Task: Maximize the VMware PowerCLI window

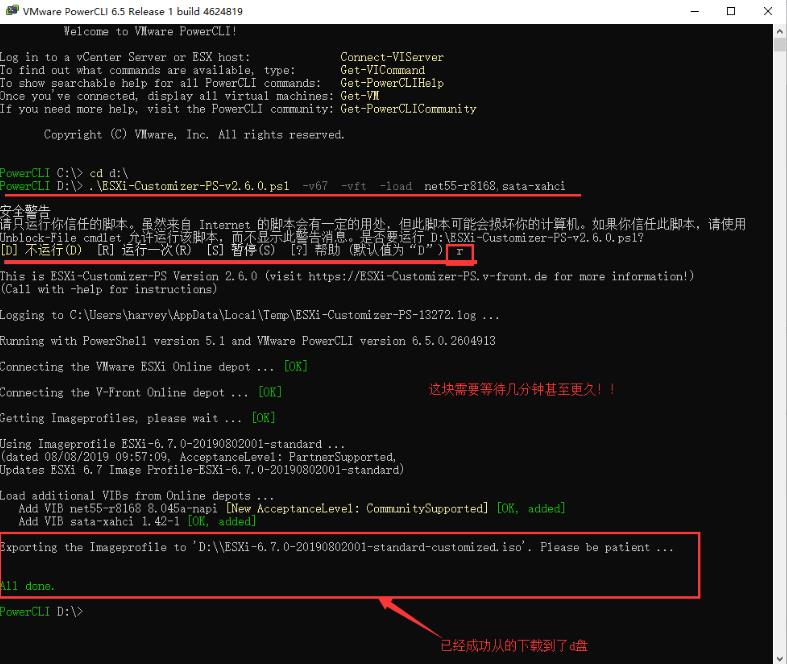Action: tap(731, 11)
